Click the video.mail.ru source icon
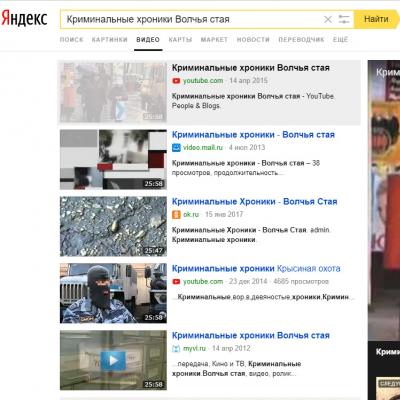This screenshot has width=400, height=400. [176, 147]
